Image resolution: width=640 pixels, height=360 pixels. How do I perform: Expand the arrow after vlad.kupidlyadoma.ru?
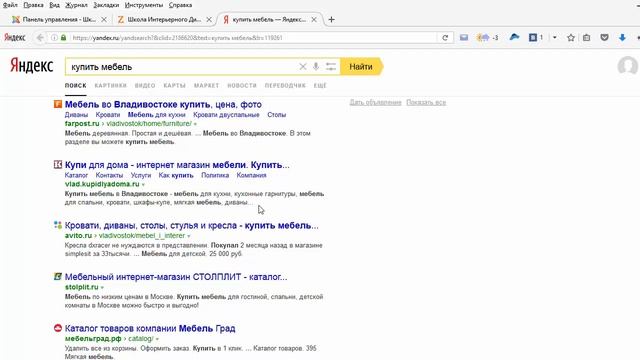(143, 184)
